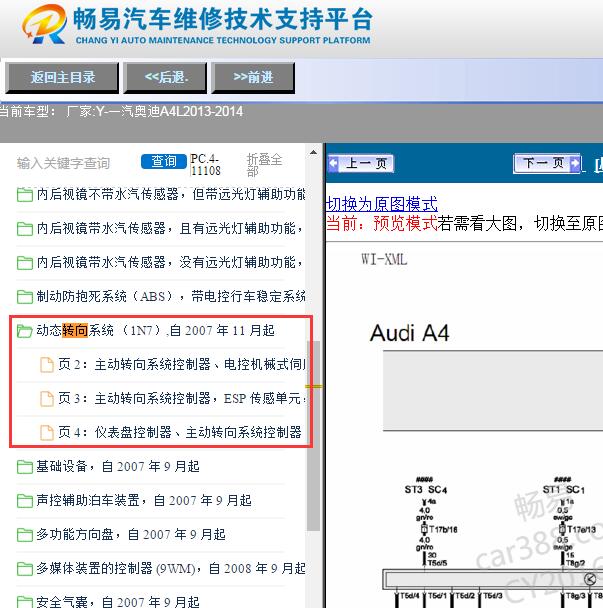Viewport: 603px width, 608px height.
Task: Go to next page 下一页
Action: pyautogui.click(x=547, y=163)
